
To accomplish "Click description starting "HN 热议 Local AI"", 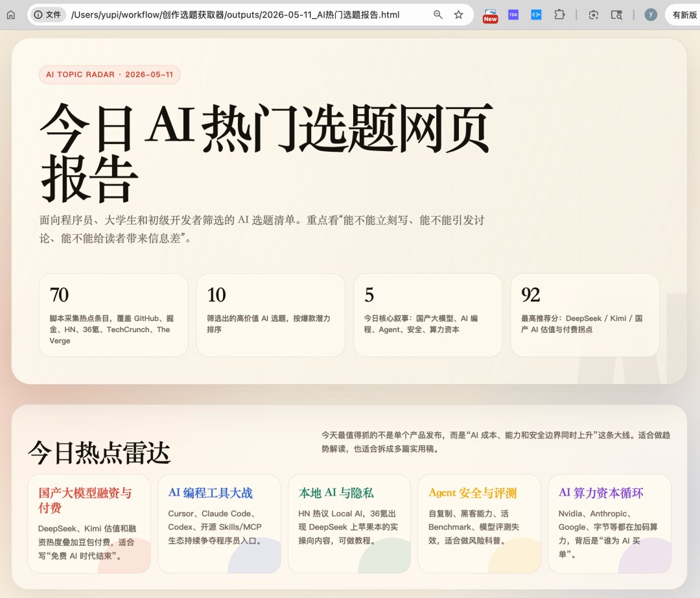I will (348, 527).
